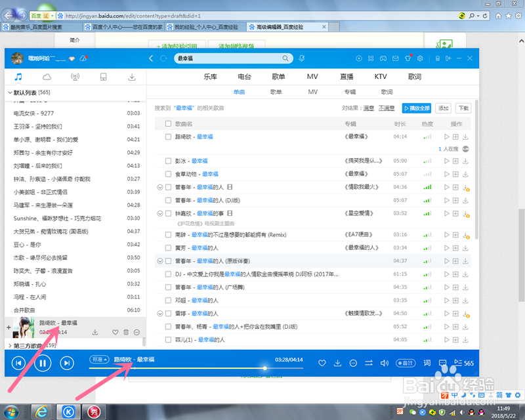The height and width of the screenshot is (420, 525).
Task: Open the cloud music tab icon
Action: [47, 77]
